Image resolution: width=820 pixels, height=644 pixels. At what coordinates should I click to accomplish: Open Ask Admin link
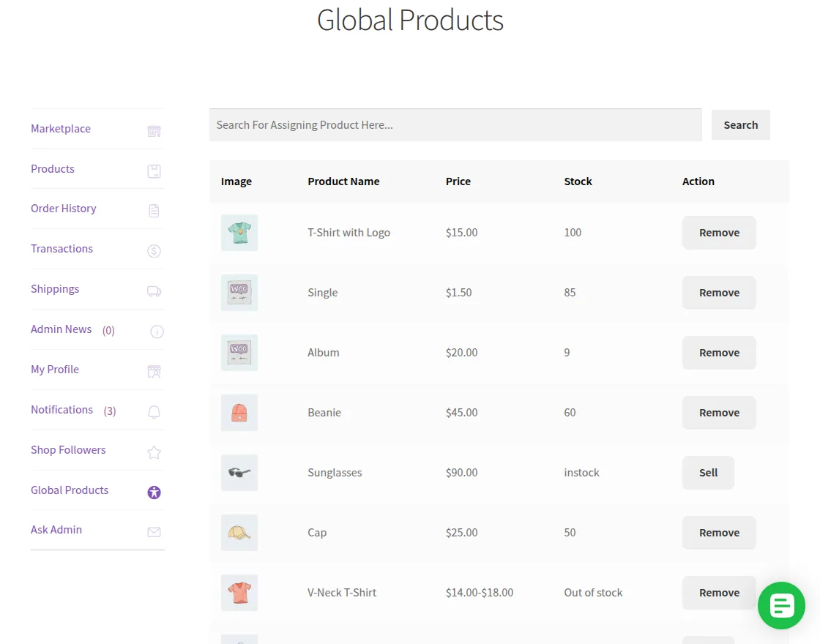click(x=56, y=530)
